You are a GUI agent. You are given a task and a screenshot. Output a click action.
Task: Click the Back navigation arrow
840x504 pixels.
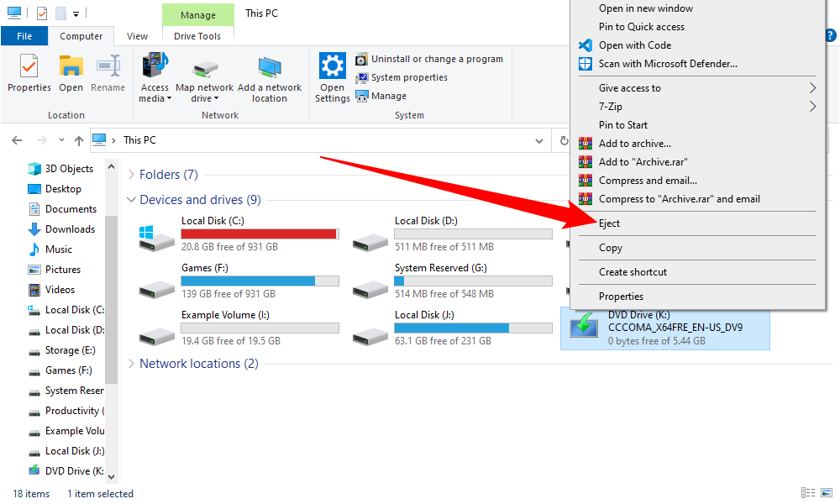pos(17,140)
